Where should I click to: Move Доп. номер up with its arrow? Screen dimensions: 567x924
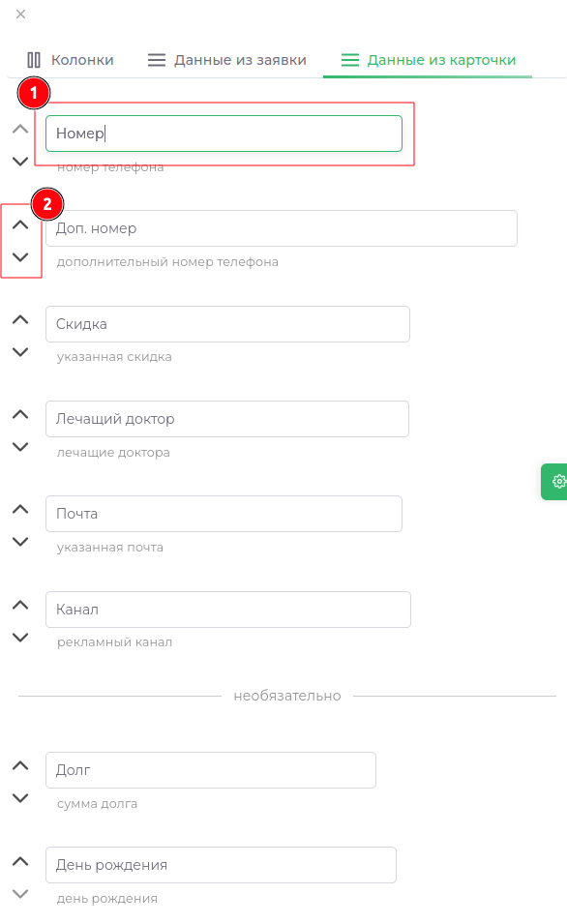[20, 224]
